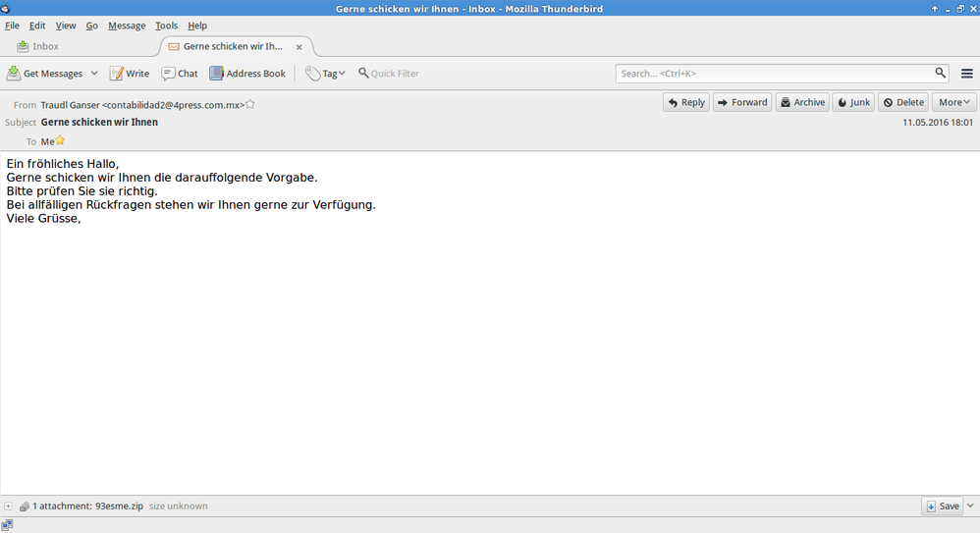
Task: Click the paperclip attachment icon
Action: coord(24,506)
